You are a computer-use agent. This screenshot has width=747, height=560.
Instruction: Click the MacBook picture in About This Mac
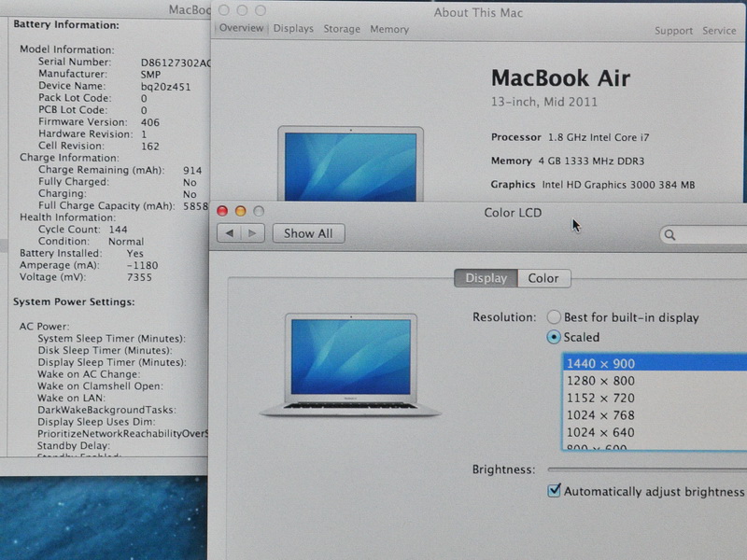pos(351,163)
